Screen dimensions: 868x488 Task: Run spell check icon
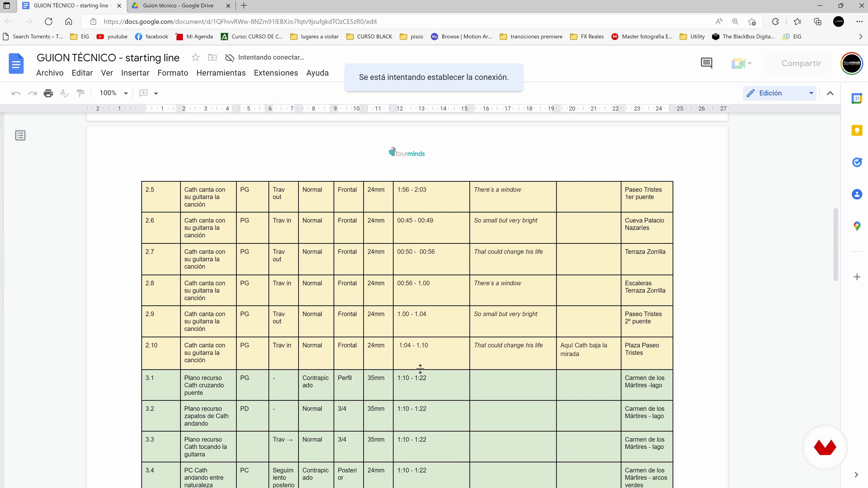[64, 93]
